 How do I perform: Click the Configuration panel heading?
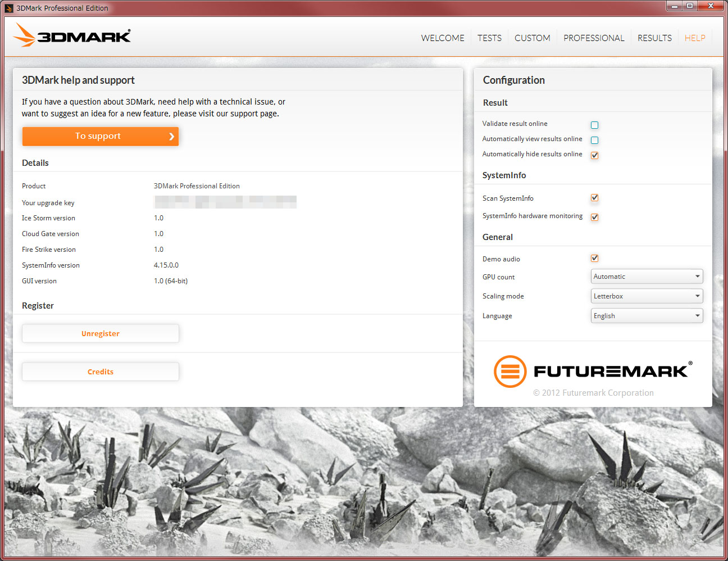[514, 80]
